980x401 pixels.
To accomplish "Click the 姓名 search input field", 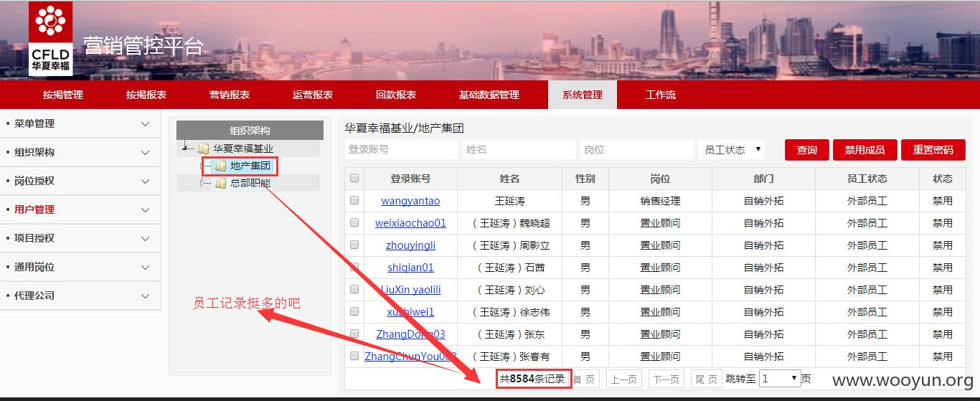I will pos(519,149).
